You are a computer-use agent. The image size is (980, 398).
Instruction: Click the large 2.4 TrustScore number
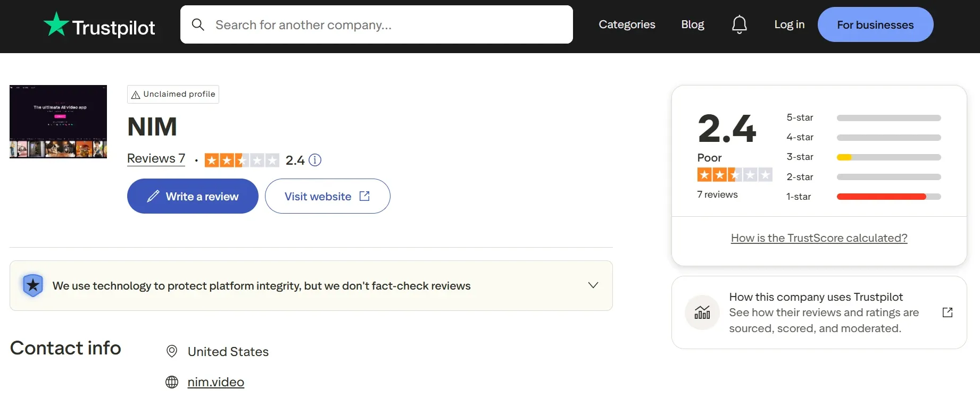(727, 129)
